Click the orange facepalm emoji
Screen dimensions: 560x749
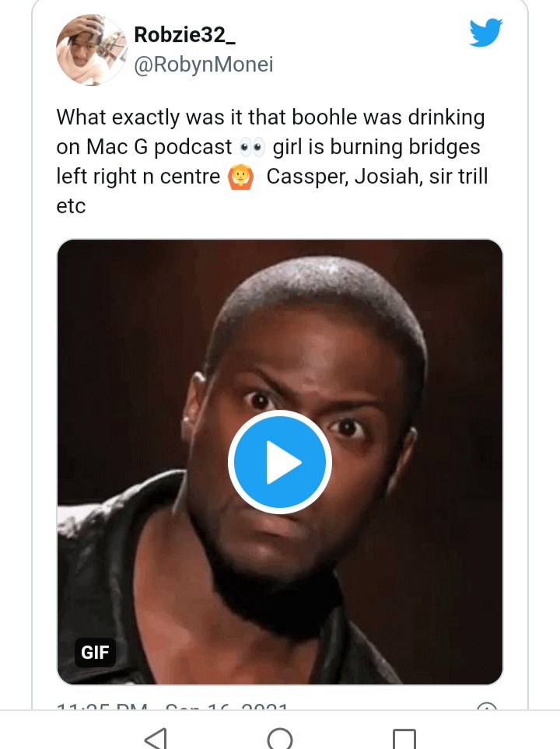[241, 177]
